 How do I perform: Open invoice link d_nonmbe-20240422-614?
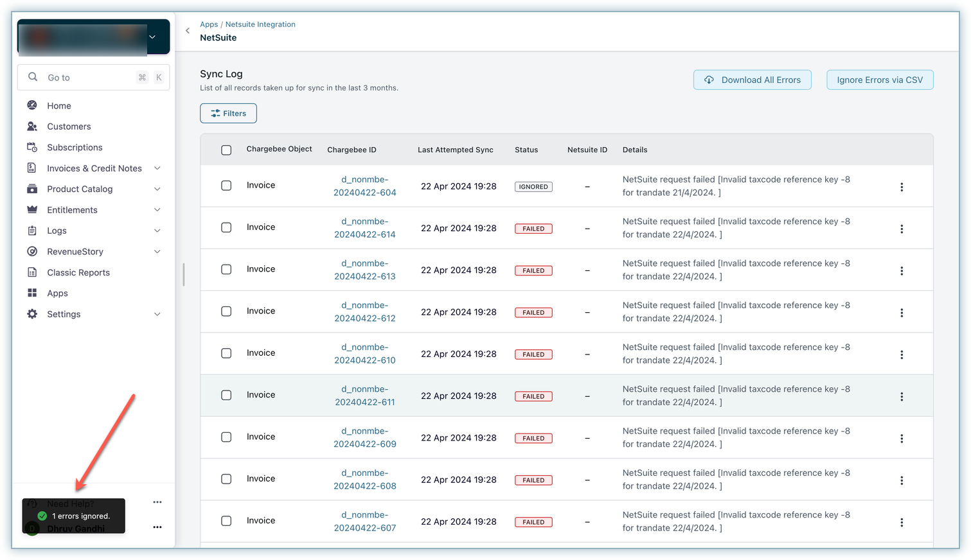pos(365,228)
